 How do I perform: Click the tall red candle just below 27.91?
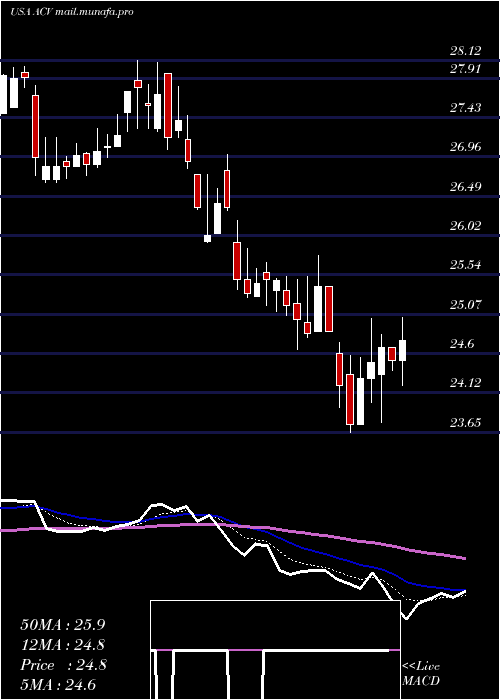pos(168,105)
